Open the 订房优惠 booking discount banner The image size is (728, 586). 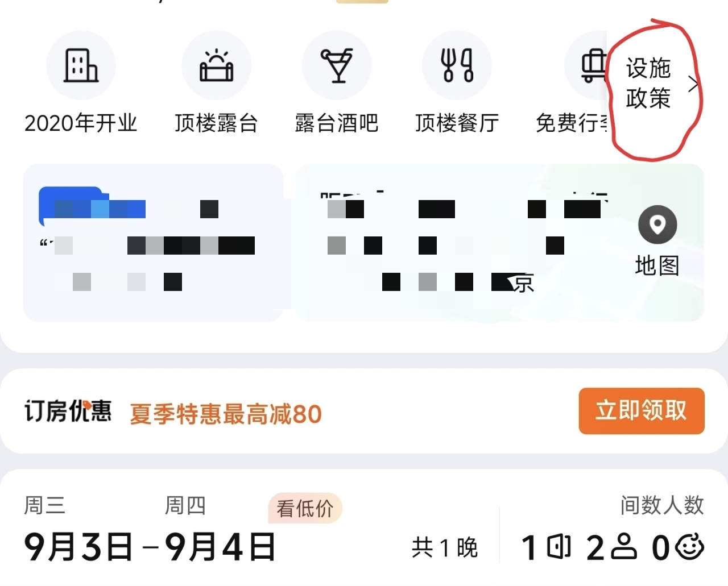coord(364,411)
